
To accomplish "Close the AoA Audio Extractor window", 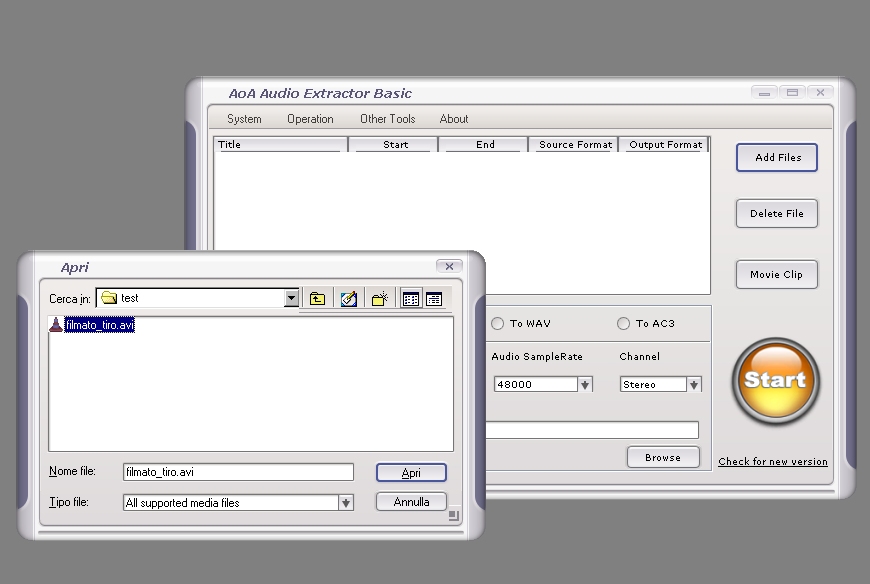I will click(x=820, y=93).
